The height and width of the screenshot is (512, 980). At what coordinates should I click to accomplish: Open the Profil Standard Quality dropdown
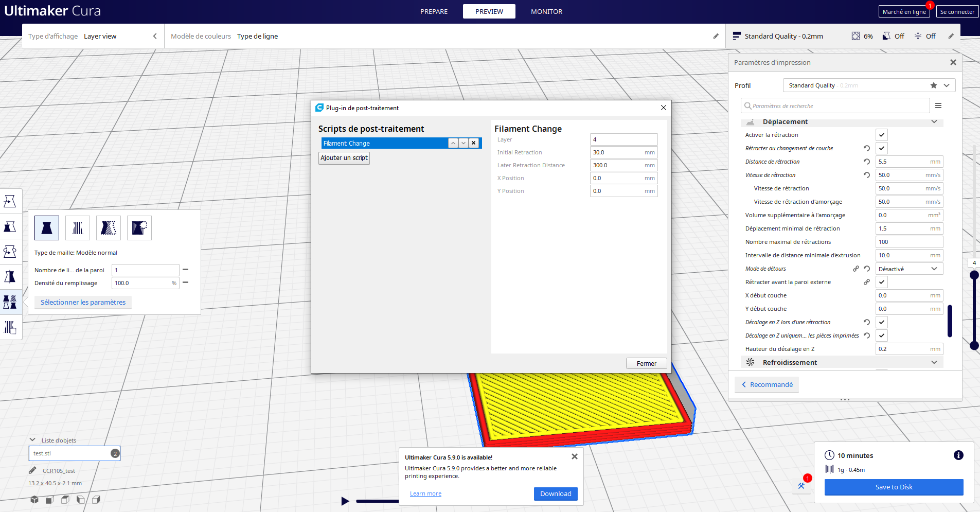pyautogui.click(x=869, y=85)
